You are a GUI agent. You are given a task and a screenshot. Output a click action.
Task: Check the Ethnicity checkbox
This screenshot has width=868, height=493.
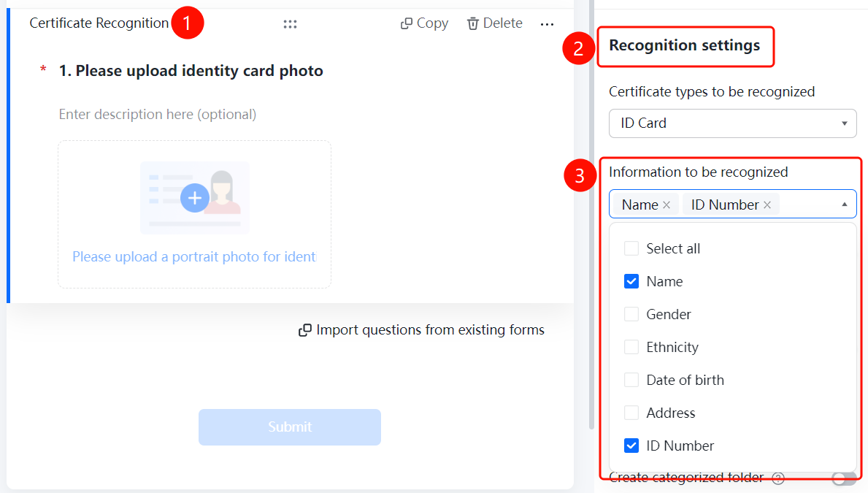(631, 348)
